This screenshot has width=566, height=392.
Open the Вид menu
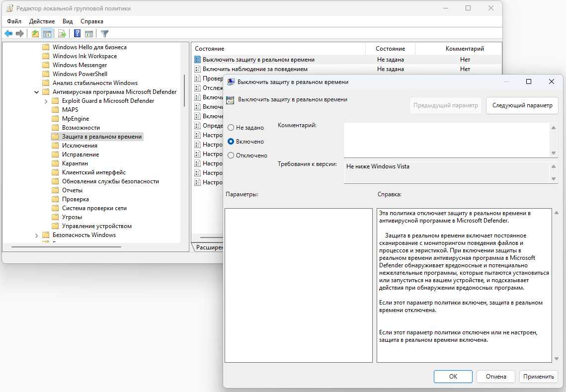click(68, 21)
